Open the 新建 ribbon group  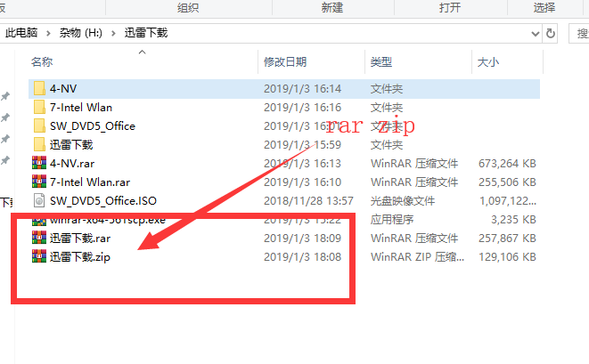click(332, 7)
